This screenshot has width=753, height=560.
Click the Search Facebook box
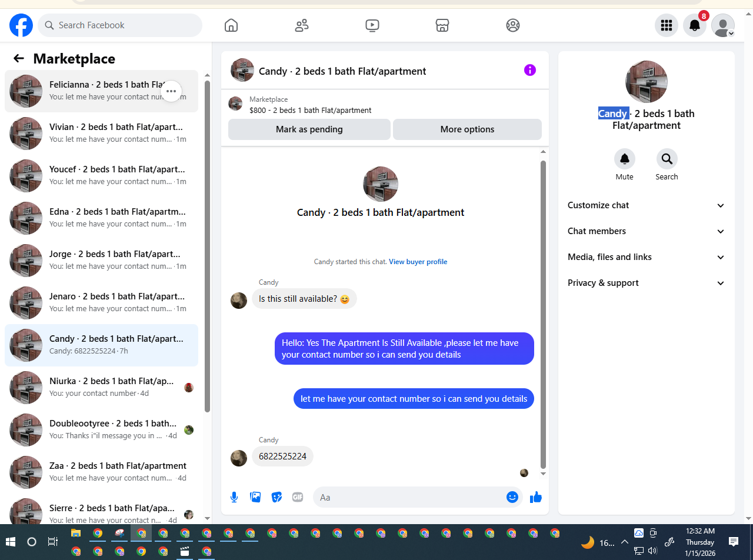120,25
